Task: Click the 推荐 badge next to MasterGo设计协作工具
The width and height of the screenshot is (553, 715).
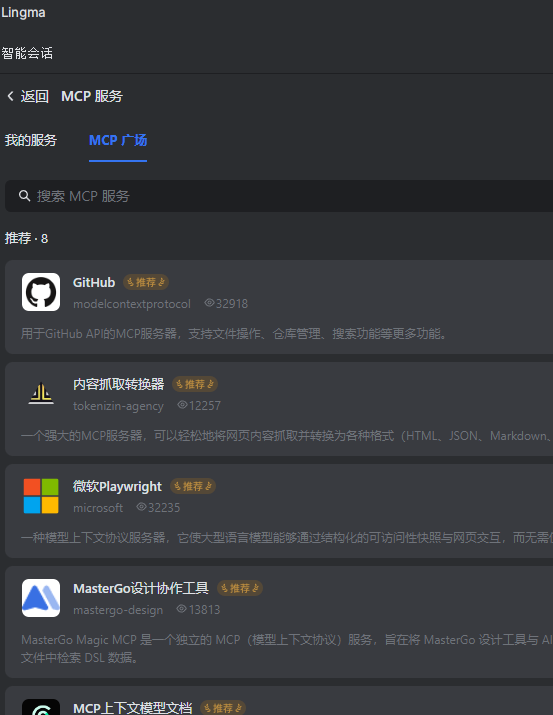Action: pos(240,588)
